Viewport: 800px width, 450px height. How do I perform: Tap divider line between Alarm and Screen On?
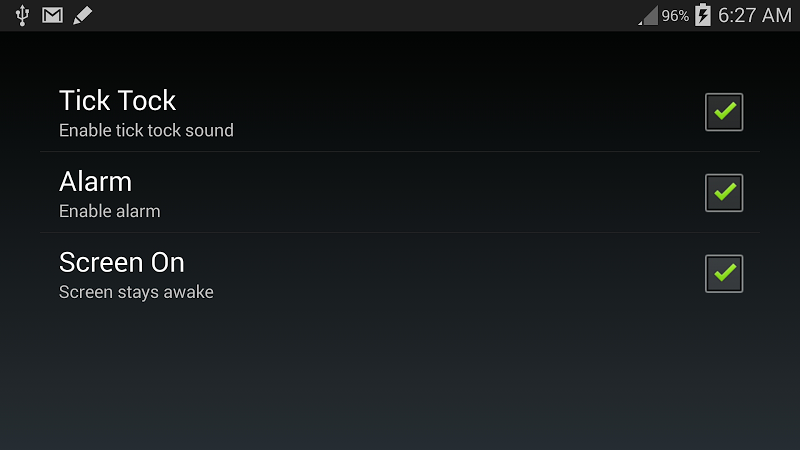tap(400, 233)
